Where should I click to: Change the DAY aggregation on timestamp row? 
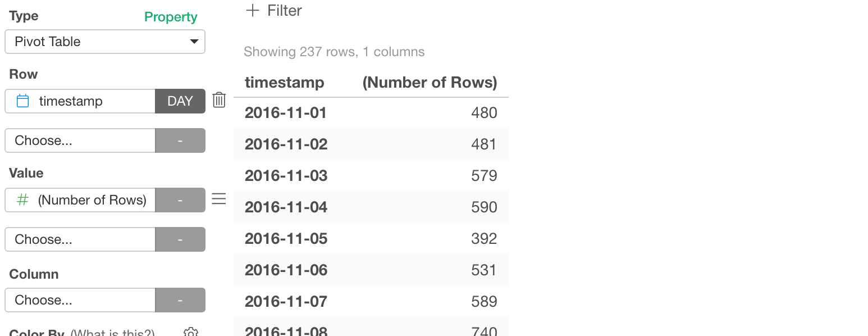180,101
